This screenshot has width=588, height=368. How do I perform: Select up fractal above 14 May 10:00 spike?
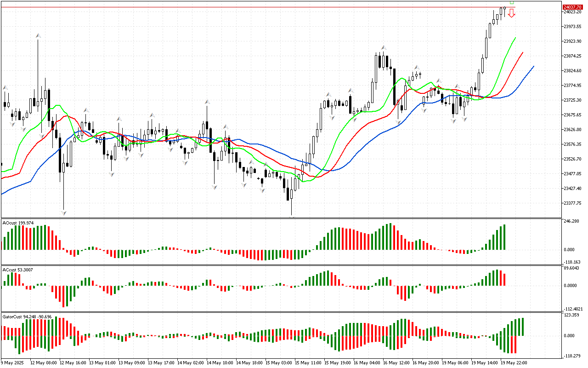point(207,101)
